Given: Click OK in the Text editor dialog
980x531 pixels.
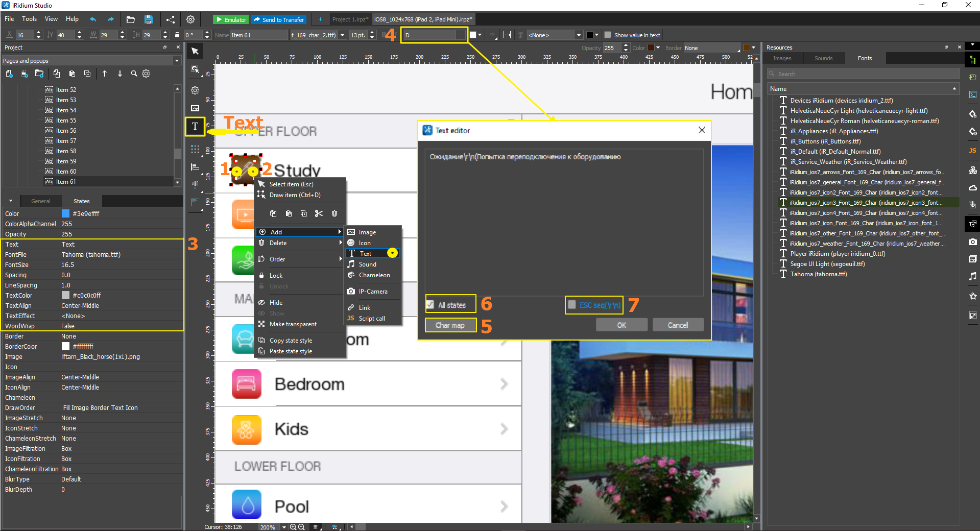Looking at the screenshot, I should click(622, 325).
